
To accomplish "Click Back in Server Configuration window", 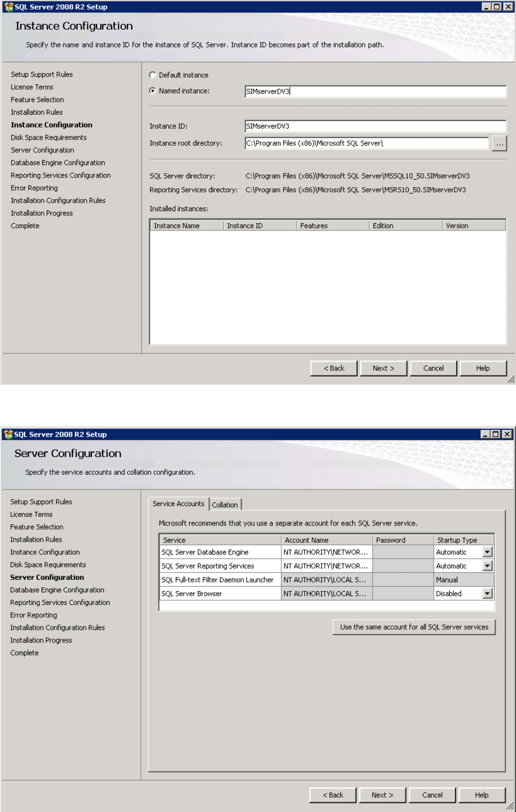I will coord(333,795).
